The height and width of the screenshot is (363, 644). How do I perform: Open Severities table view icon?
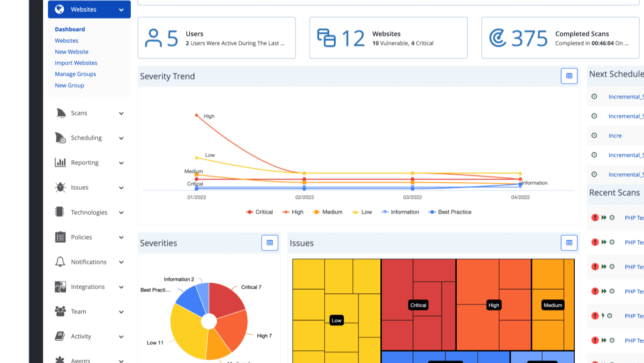pos(270,243)
